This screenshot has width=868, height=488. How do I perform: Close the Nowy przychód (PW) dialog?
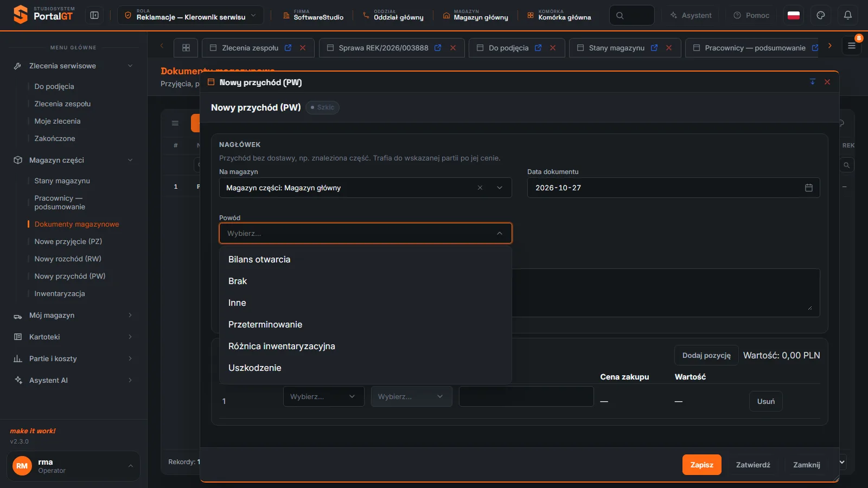tap(827, 82)
